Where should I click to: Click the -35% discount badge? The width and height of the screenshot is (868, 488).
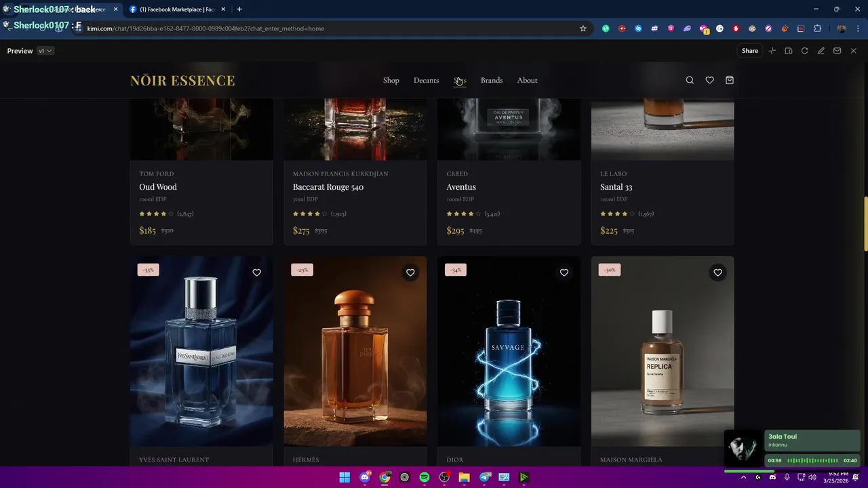tap(149, 270)
